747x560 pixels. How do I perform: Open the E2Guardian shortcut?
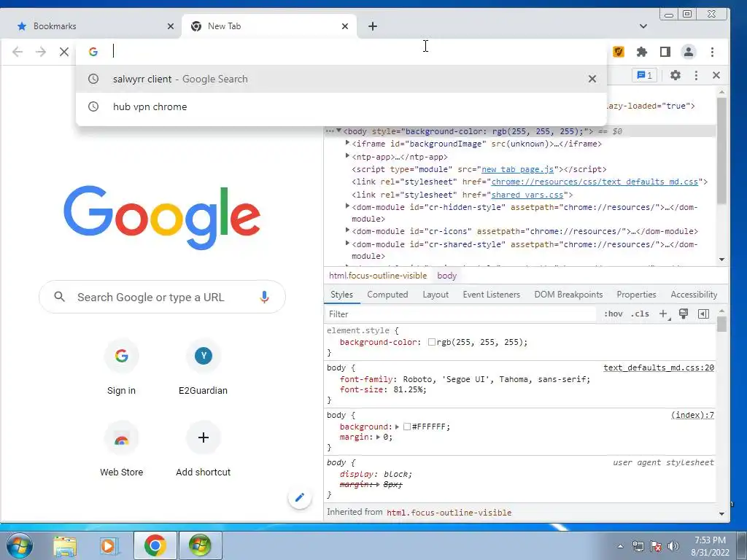203,368
